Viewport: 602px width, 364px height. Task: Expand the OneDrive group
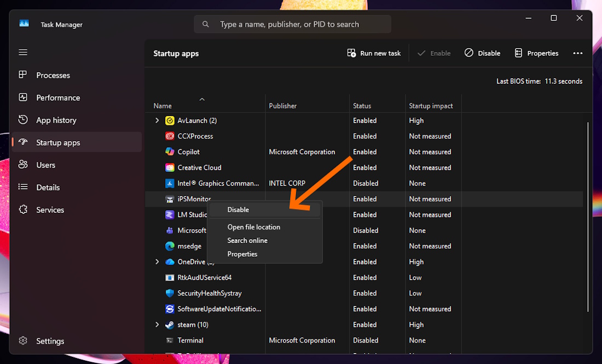157,262
